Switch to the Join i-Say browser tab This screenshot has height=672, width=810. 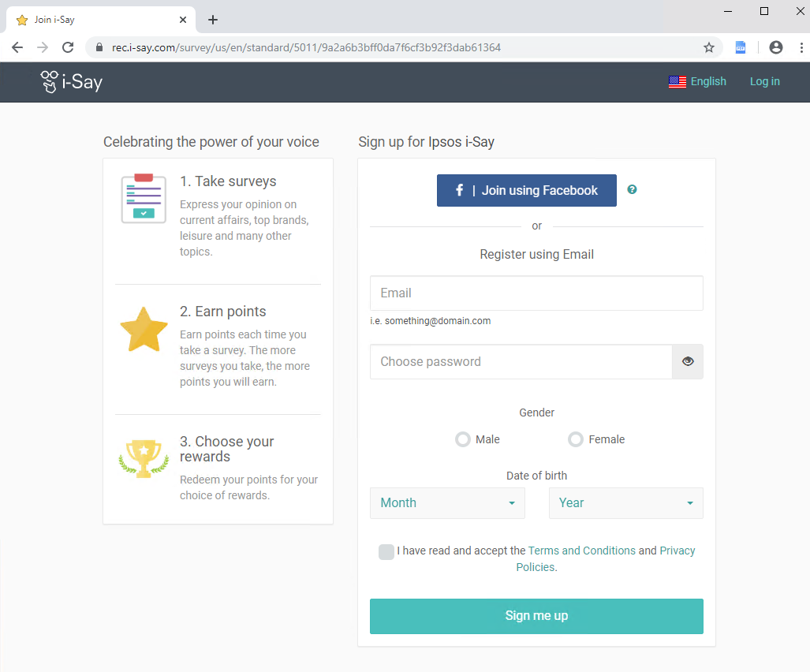click(95, 19)
